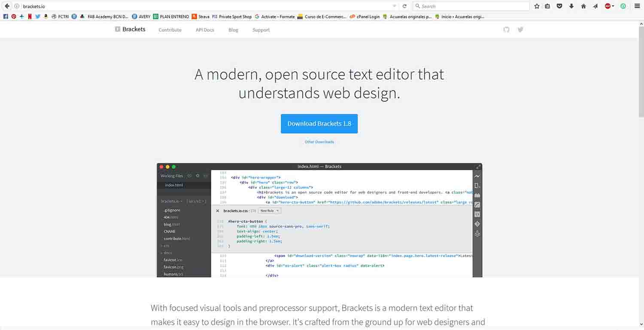Open the cPanel Login bookmark
The image size is (644, 330).
pyautogui.click(x=365, y=17)
